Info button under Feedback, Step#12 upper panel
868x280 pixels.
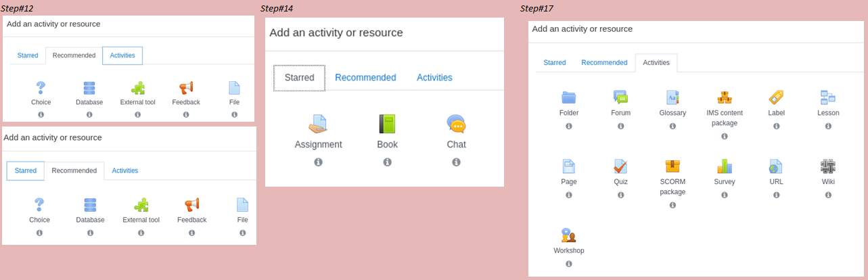pos(186,115)
